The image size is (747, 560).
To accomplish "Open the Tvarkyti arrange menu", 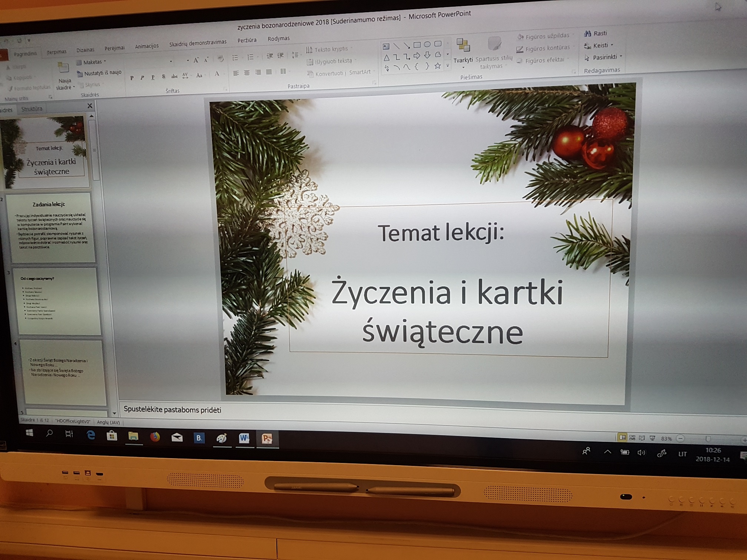I will [x=463, y=53].
